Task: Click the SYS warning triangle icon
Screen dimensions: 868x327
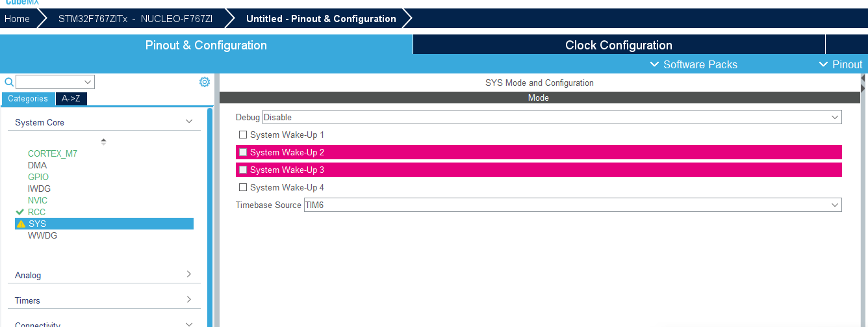Action: point(21,224)
